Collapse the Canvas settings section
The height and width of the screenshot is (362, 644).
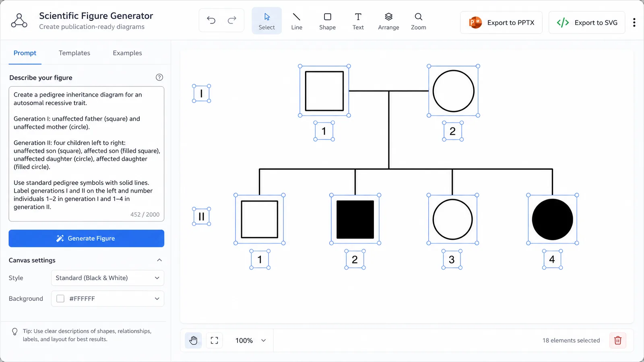pos(159,260)
